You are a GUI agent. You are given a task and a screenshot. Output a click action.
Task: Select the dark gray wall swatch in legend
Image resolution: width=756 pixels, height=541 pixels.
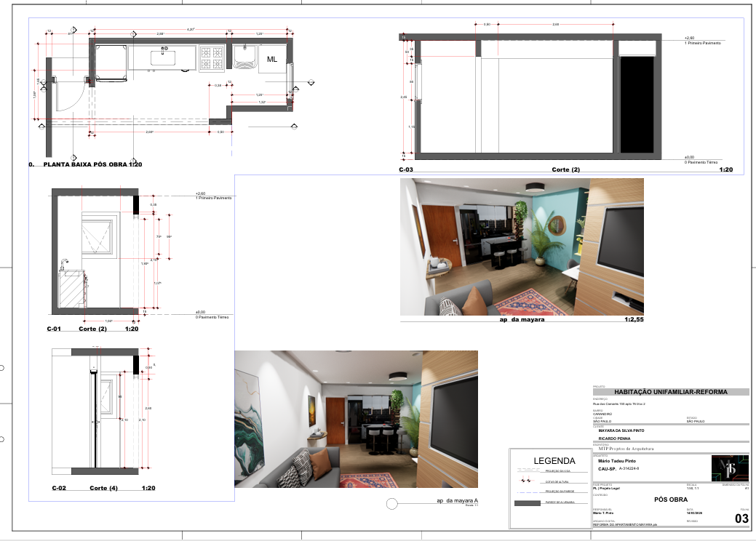pos(528,503)
